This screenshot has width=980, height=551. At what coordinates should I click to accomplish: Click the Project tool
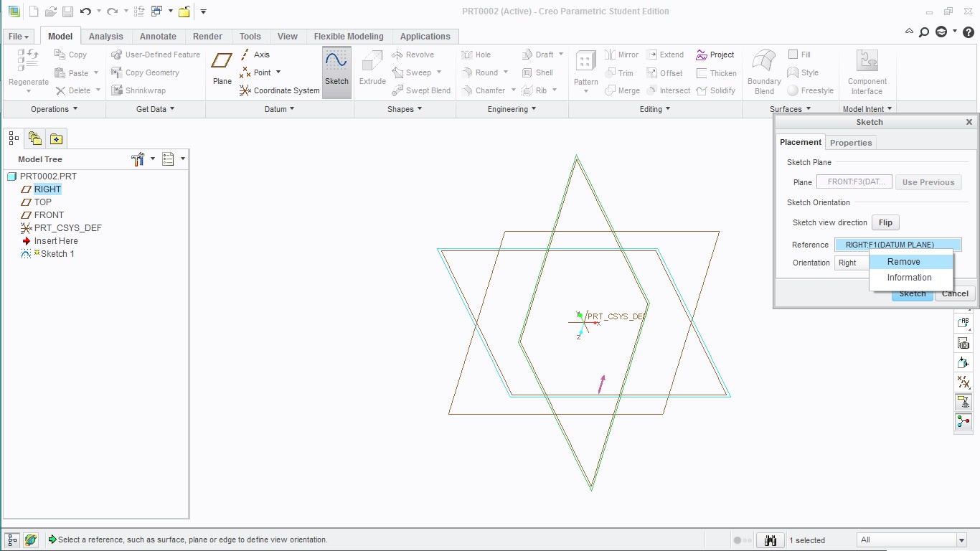715,55
